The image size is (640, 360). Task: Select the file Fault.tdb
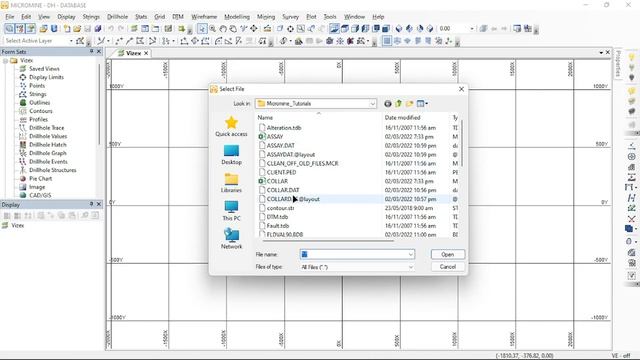click(278, 226)
